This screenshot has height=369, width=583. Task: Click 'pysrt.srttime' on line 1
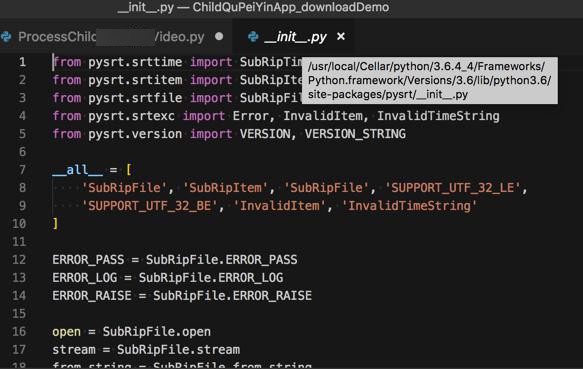coord(135,62)
